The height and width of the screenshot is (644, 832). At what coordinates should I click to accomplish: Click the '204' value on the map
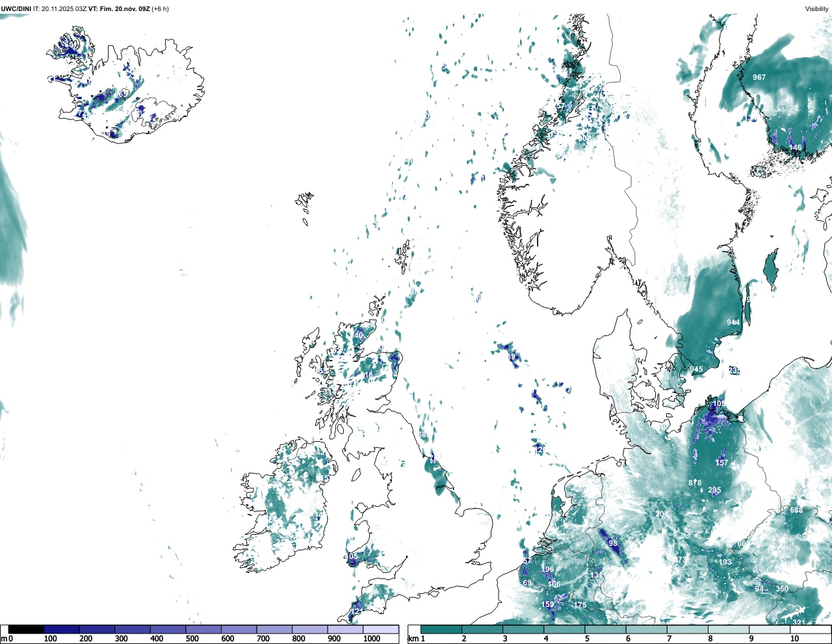(662, 515)
